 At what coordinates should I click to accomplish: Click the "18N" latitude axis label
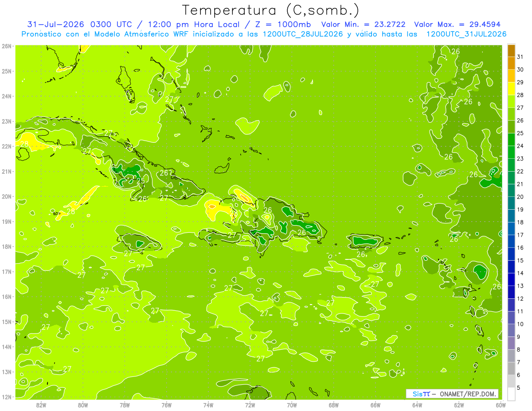pos(7,247)
